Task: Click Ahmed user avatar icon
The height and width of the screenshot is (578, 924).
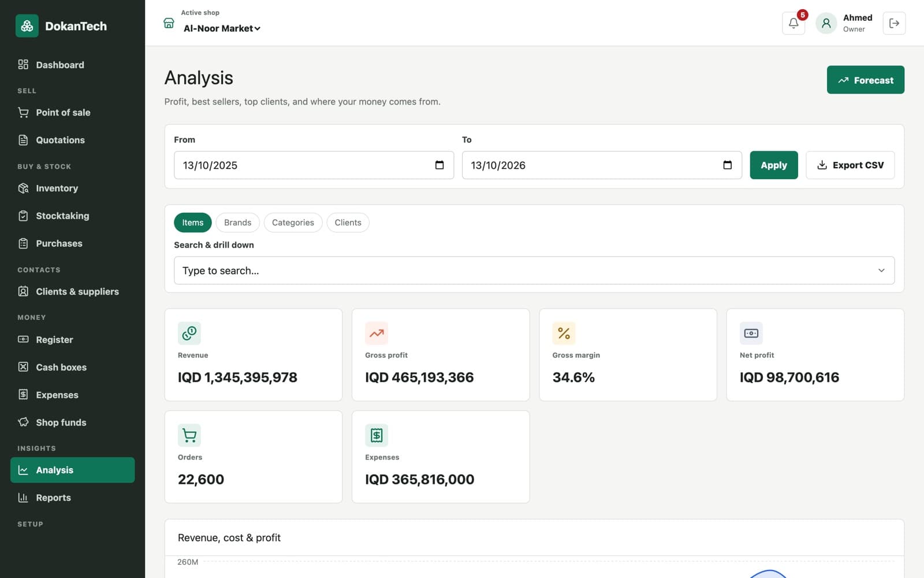Action: pos(826,23)
